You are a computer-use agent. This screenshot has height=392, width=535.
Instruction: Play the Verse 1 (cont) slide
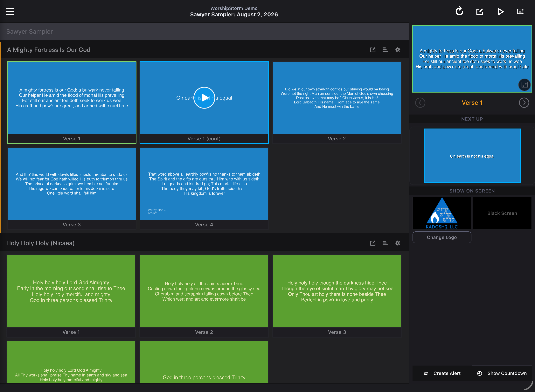(204, 98)
